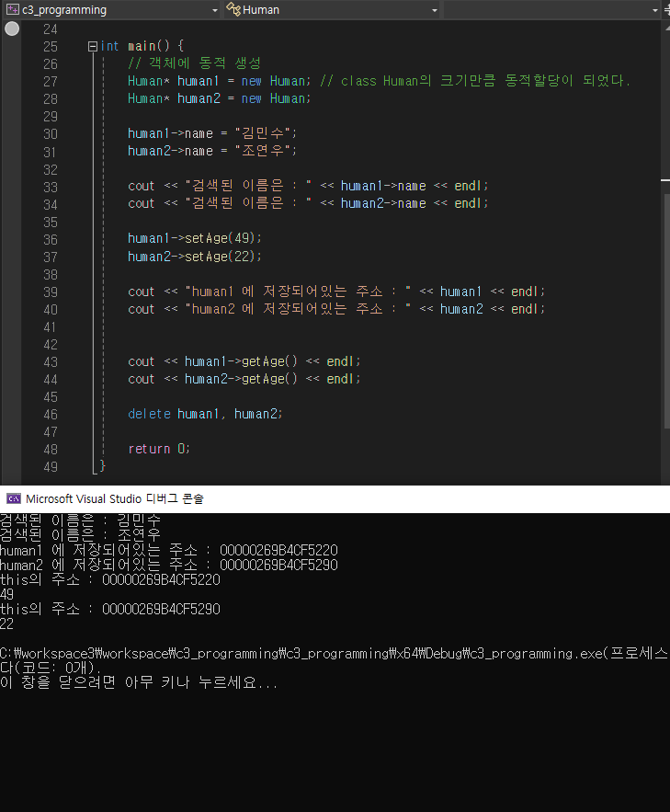Click the 'new' keyword on line 28
Image resolution: width=670 pixels, height=812 pixels.
pyautogui.click(x=252, y=98)
